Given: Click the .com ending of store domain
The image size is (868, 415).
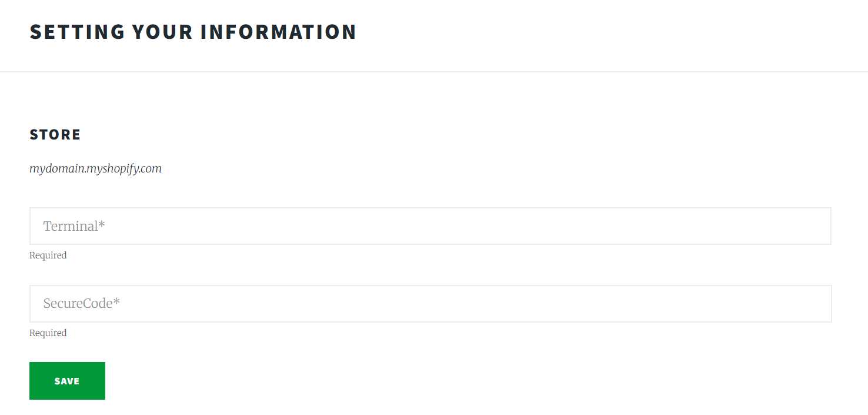Looking at the screenshot, I should tap(151, 169).
